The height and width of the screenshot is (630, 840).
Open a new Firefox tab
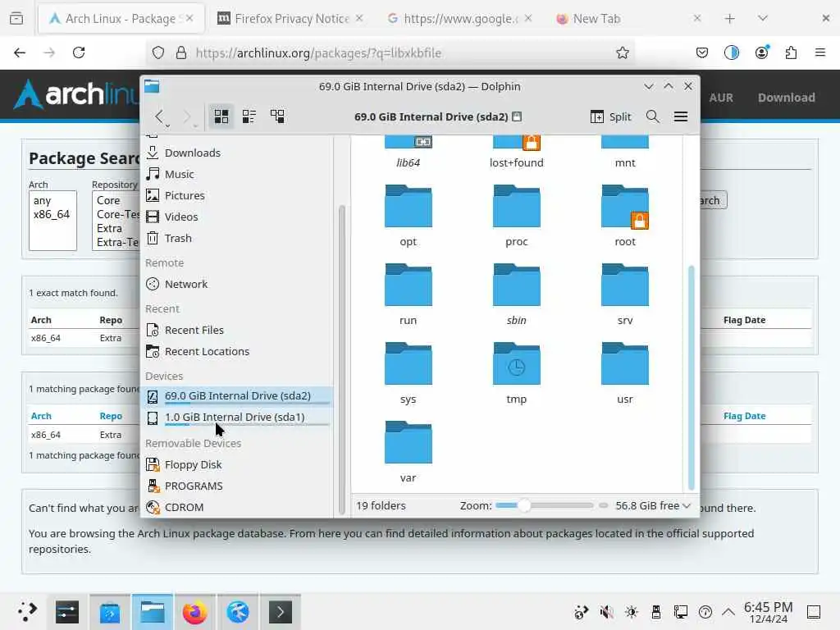729,19
